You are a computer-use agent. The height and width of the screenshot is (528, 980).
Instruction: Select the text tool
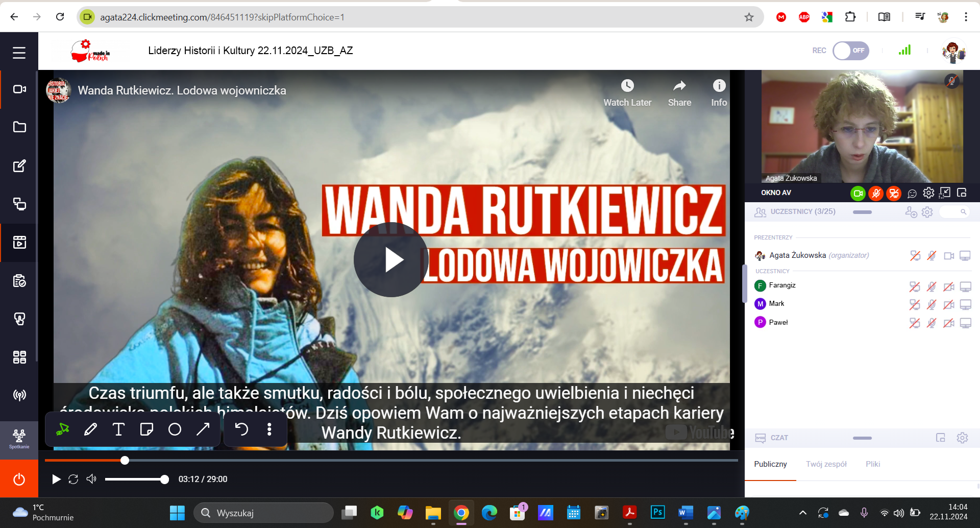(x=118, y=429)
